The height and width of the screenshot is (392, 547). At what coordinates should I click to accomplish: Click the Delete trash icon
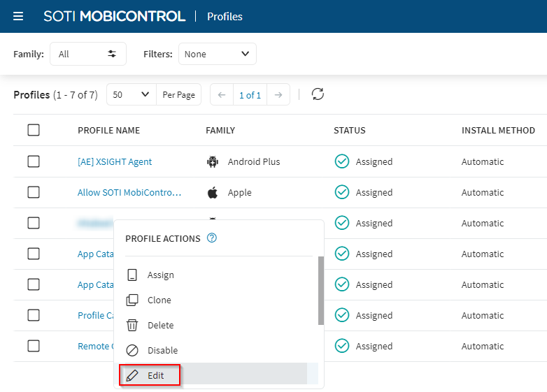pos(132,325)
